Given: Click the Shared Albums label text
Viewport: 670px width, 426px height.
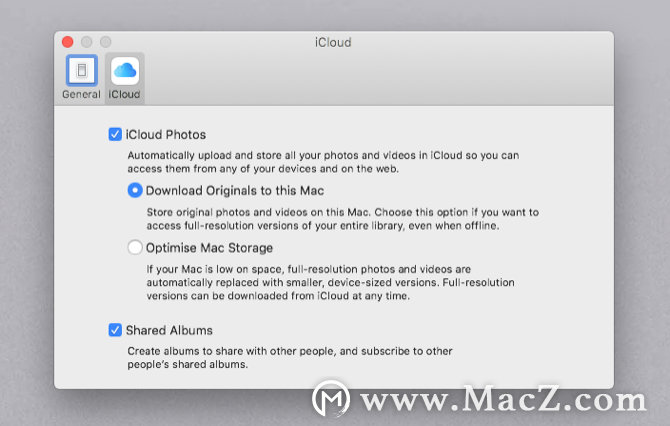Looking at the screenshot, I should click(x=169, y=330).
